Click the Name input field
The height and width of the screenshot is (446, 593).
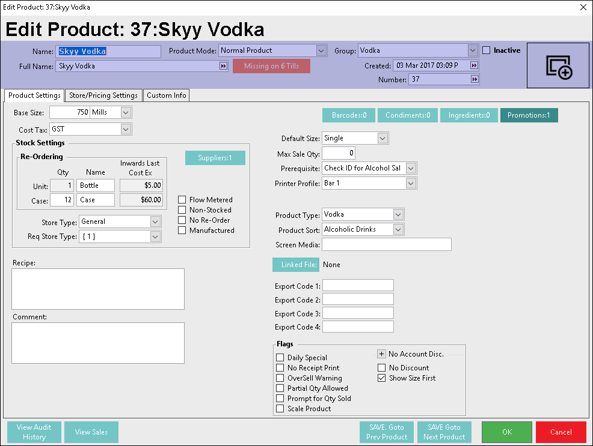click(x=108, y=51)
